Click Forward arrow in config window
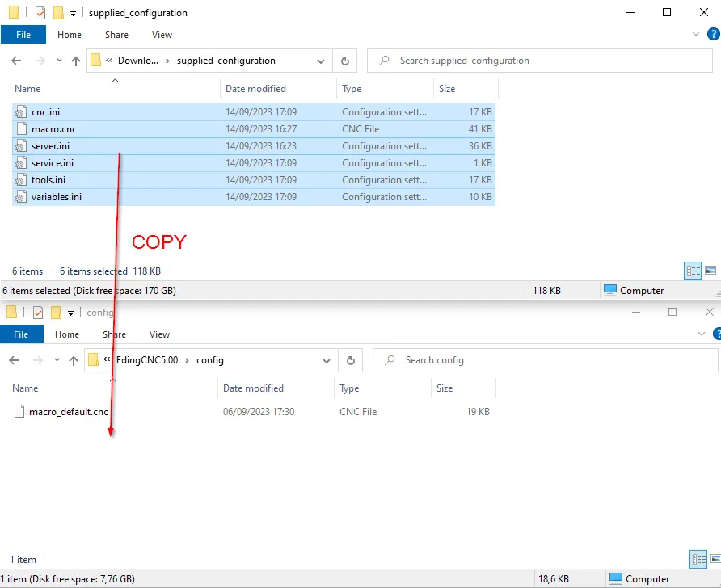Image resolution: width=721 pixels, height=588 pixels. (38, 360)
